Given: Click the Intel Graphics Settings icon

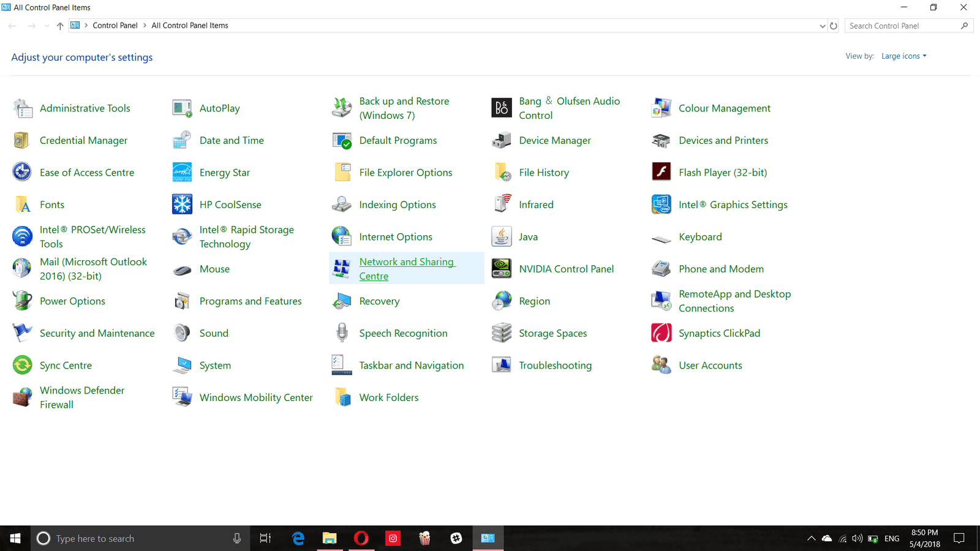Looking at the screenshot, I should tap(661, 204).
